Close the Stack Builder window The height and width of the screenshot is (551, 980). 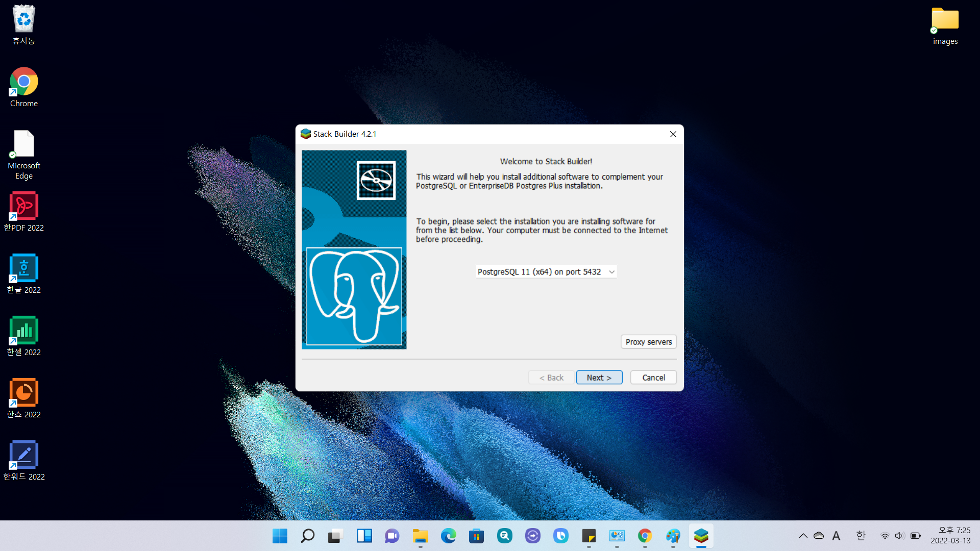[673, 134]
